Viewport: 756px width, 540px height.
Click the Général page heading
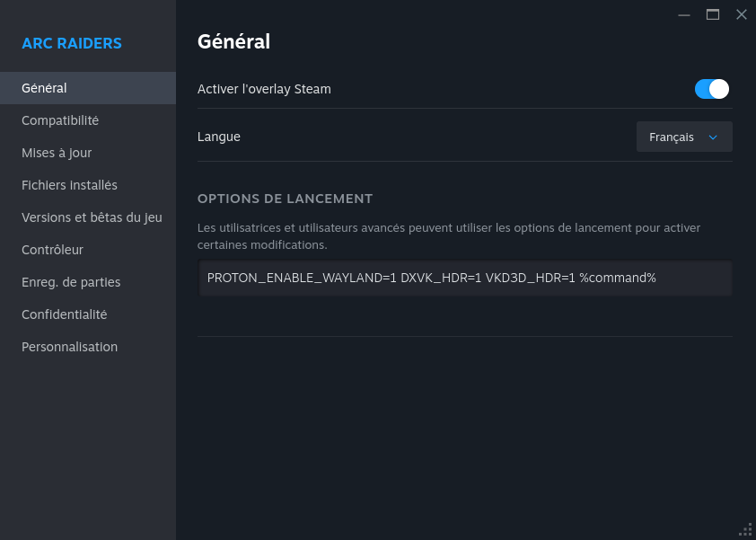(233, 41)
